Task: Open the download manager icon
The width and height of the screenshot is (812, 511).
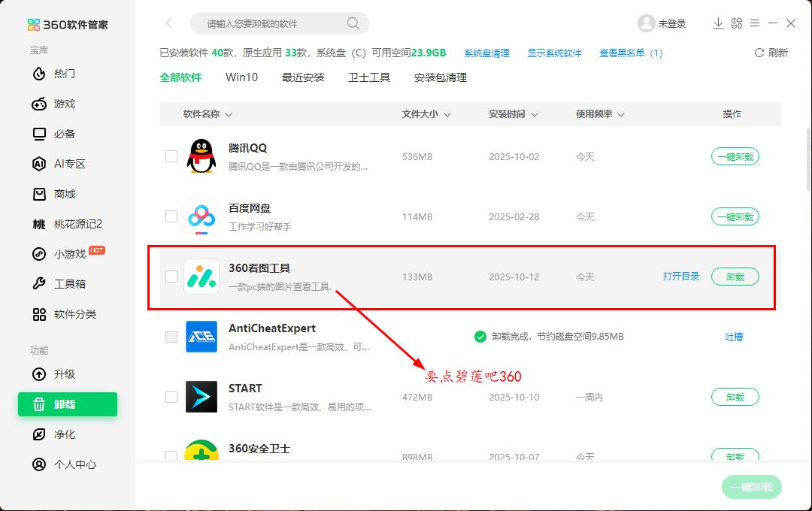Action: pyautogui.click(x=718, y=23)
